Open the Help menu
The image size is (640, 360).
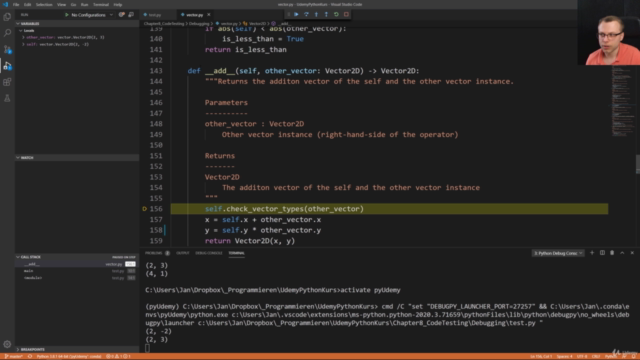tap(118, 4)
